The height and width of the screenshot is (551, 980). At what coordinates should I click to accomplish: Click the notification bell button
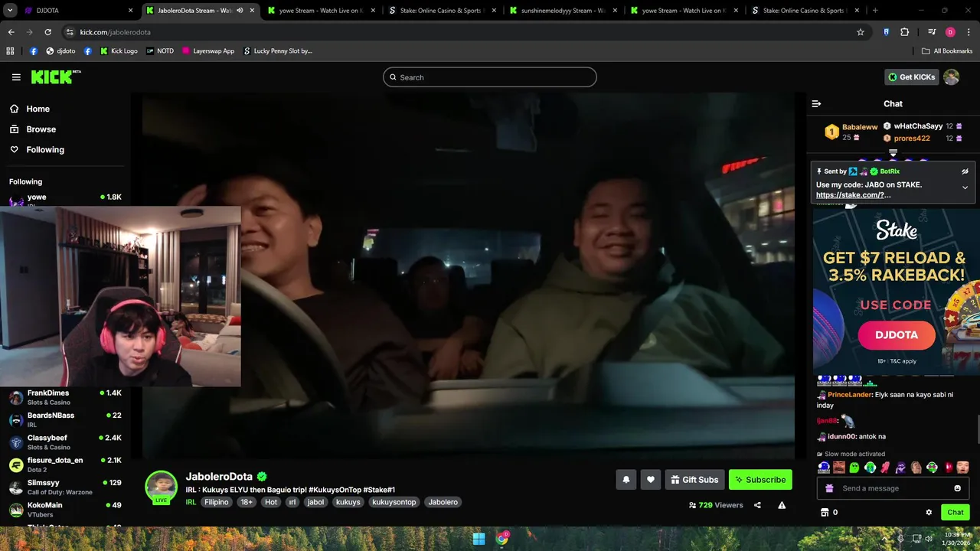point(626,480)
